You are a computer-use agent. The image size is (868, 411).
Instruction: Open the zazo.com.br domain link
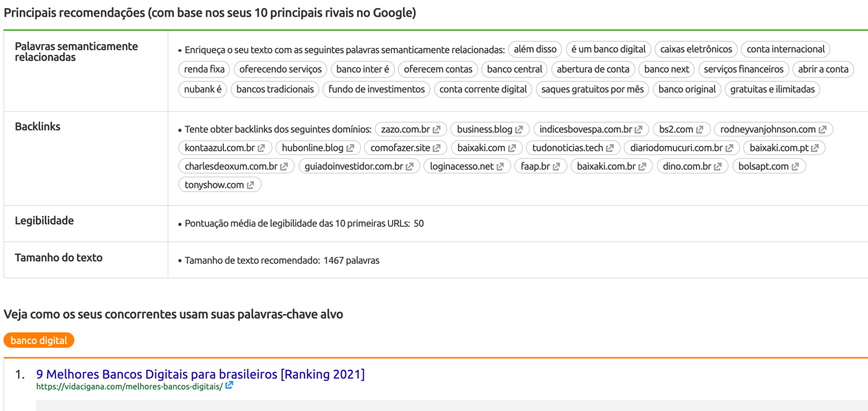click(x=405, y=129)
